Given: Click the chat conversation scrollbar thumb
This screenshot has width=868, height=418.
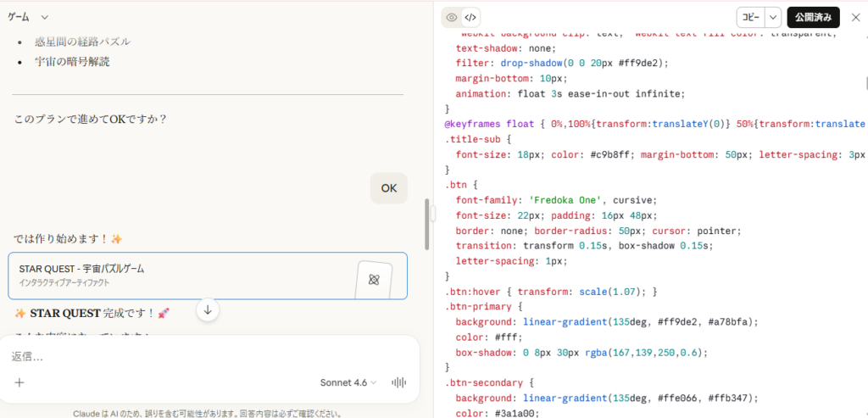Looking at the screenshot, I should pos(426,220).
